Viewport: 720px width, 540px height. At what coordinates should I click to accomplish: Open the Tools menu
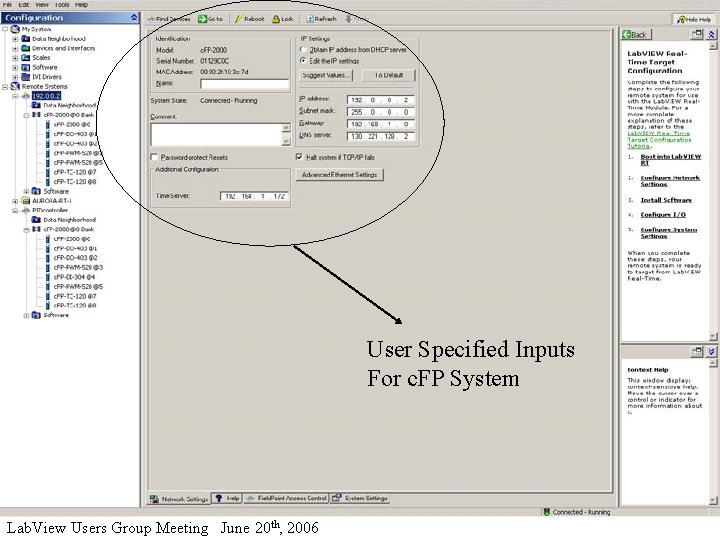click(62, 5)
